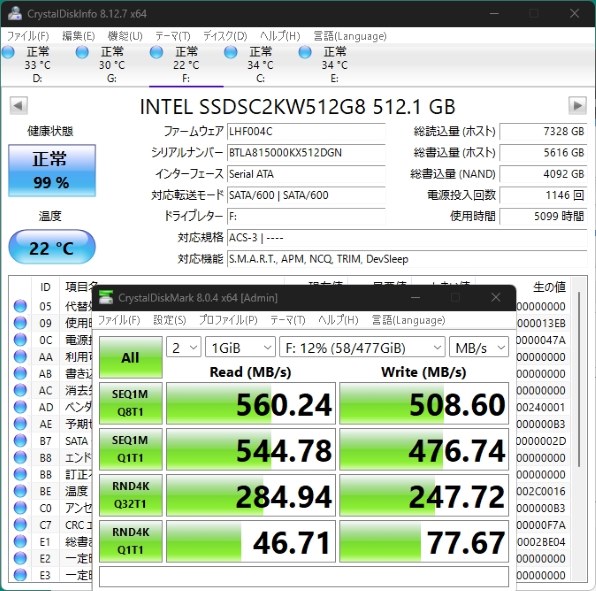Click the serial number field BTLA815000KX512DGN
This screenshot has width=596, height=591.
pyautogui.click(x=306, y=153)
